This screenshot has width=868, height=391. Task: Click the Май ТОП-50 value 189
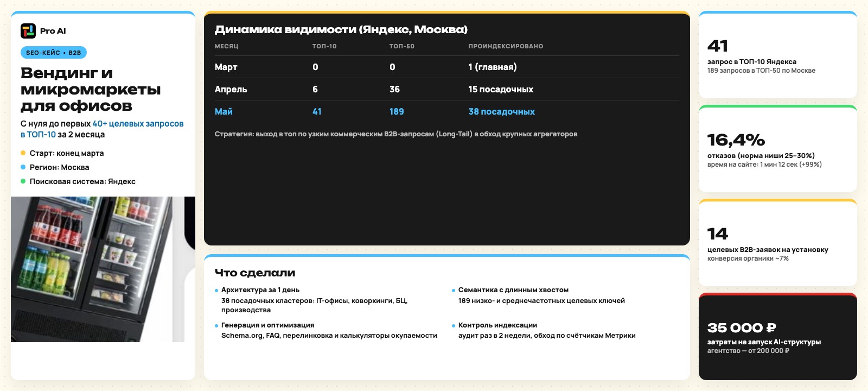click(x=397, y=111)
